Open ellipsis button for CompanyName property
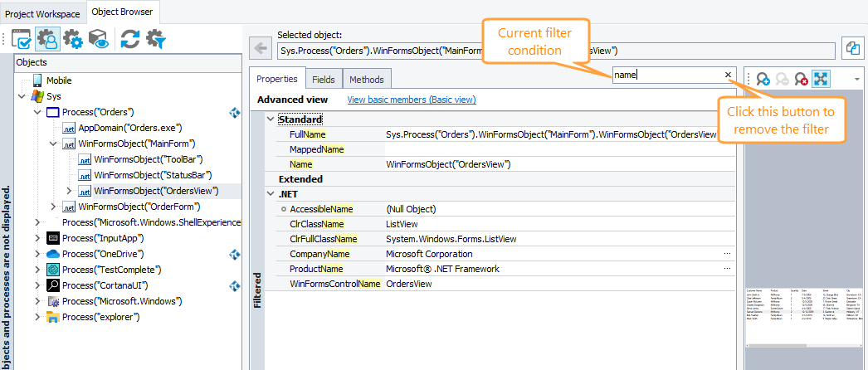868x370 pixels. [x=727, y=254]
